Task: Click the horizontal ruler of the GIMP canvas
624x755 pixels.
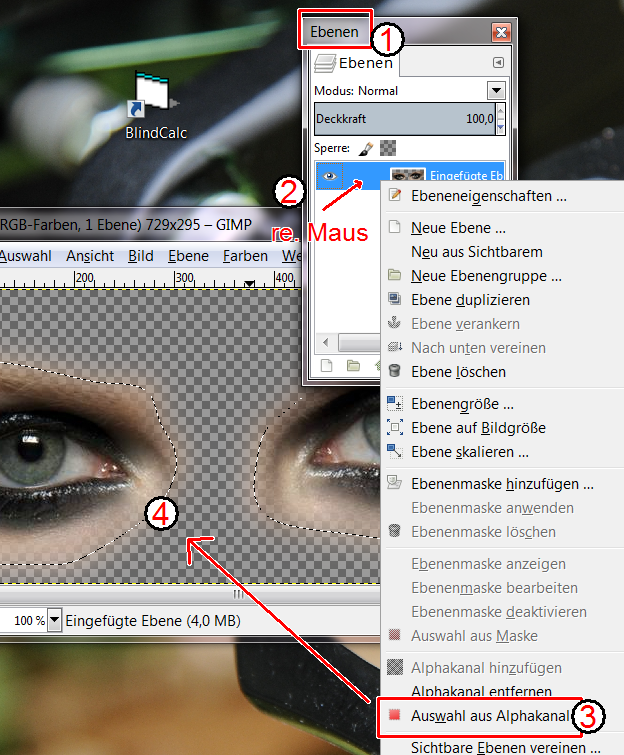Action: point(150,279)
